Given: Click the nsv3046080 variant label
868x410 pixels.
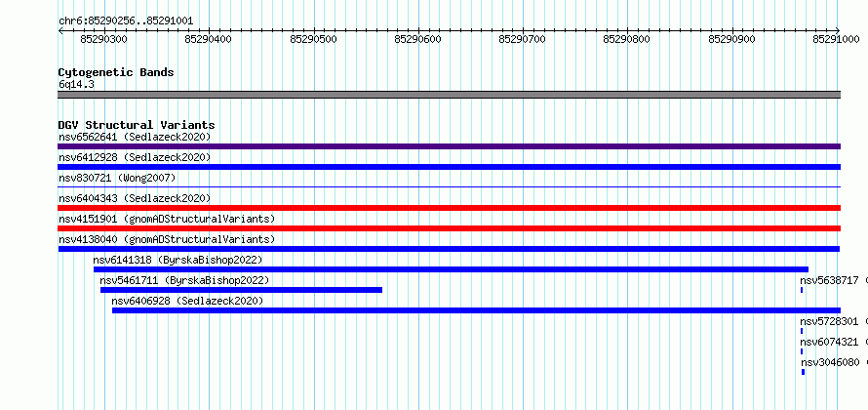Looking at the screenshot, I should coord(830,362).
